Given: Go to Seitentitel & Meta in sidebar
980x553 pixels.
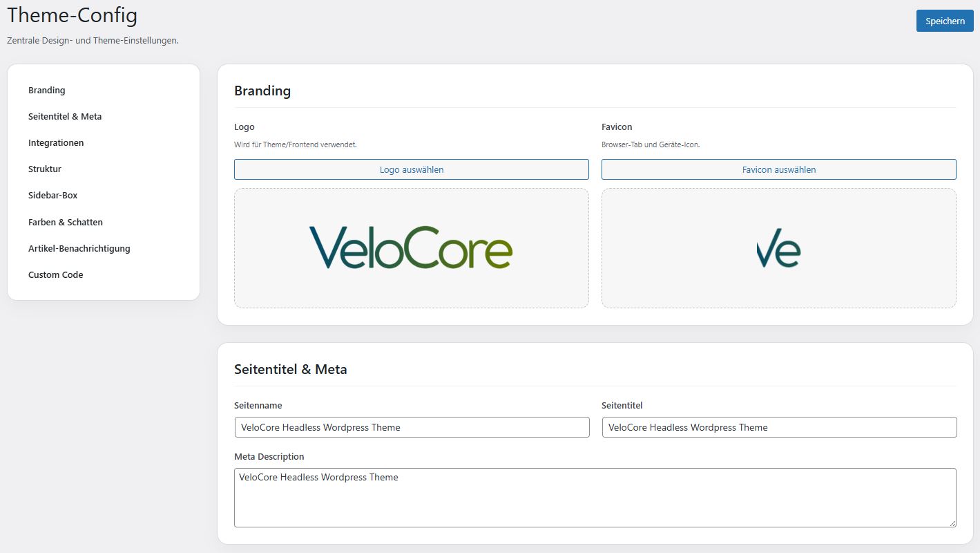Looking at the screenshot, I should click(65, 117).
